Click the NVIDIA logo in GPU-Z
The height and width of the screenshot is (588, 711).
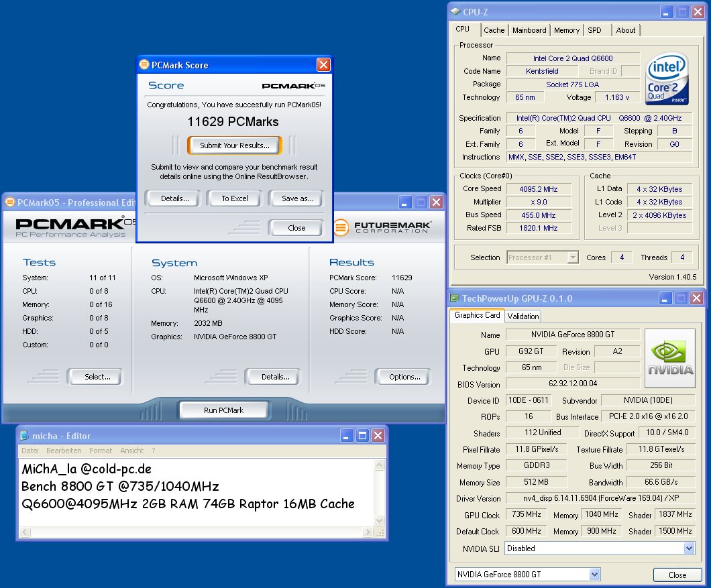coord(669,358)
